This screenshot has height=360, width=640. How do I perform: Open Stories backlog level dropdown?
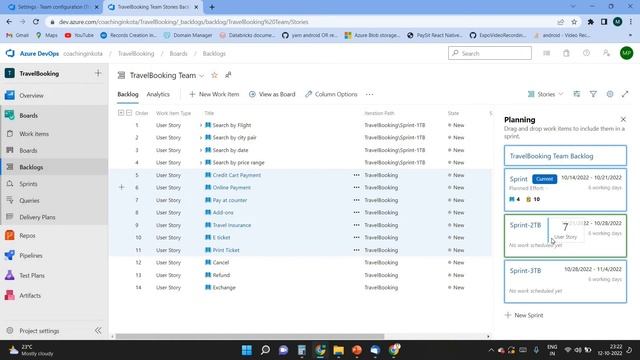pyautogui.click(x=545, y=94)
